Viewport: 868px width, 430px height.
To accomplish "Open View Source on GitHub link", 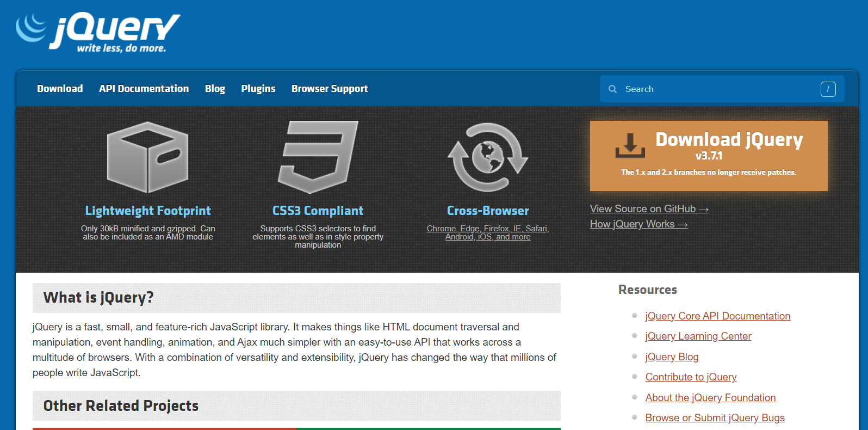I will [649, 209].
